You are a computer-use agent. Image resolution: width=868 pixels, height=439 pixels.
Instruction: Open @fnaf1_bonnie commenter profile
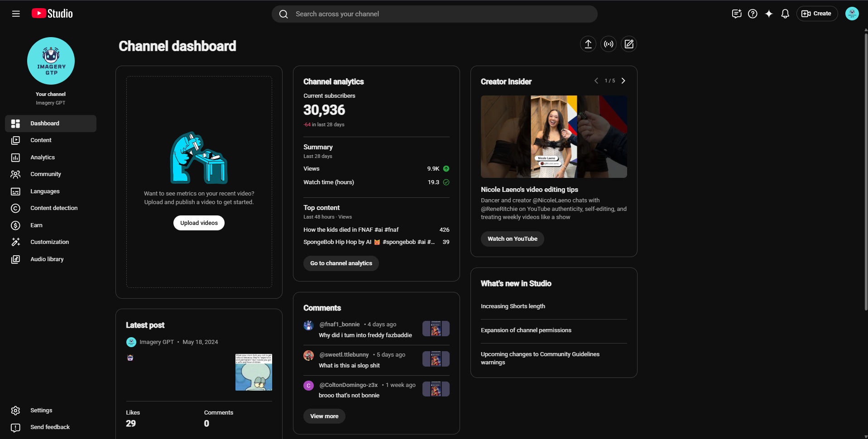[340, 324]
